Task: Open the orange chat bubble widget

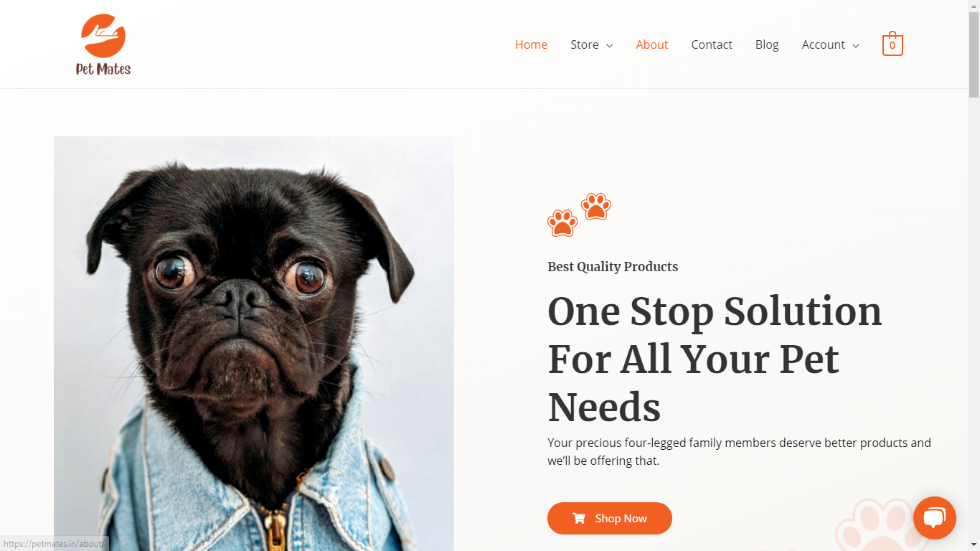Action: pyautogui.click(x=935, y=518)
